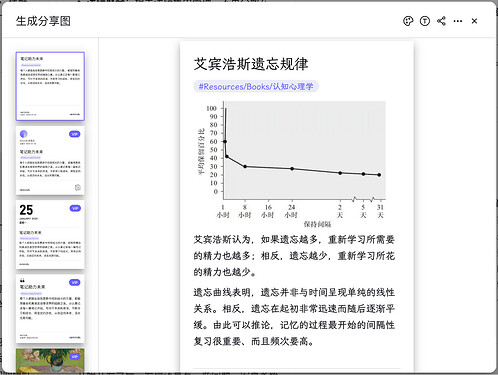
Task: Open the three-dot more options menu
Action: tap(458, 21)
